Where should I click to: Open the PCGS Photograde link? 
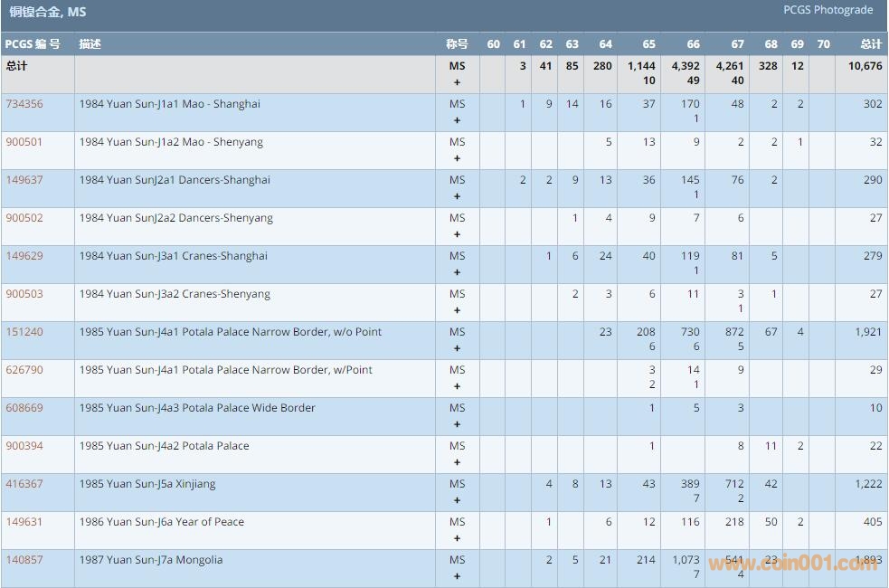click(x=828, y=10)
